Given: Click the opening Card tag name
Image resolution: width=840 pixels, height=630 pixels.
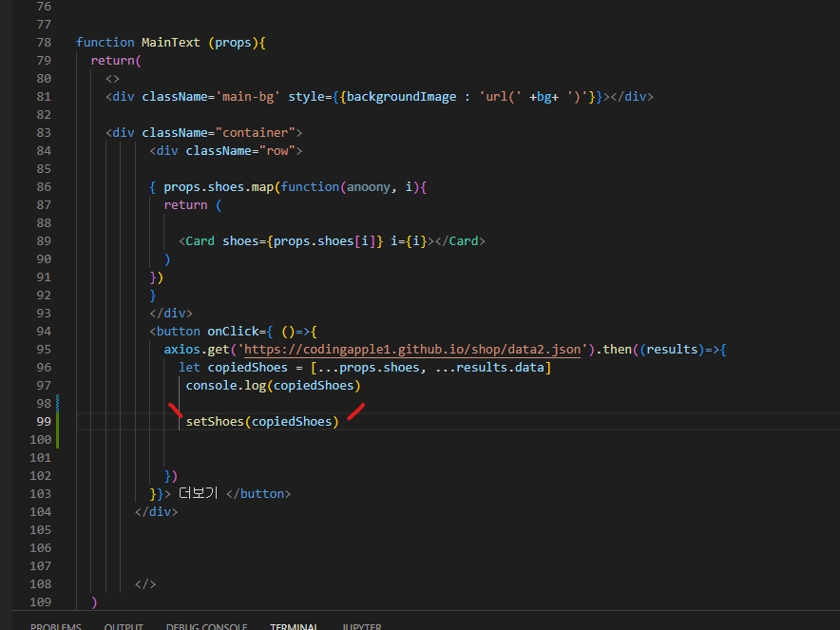Looking at the screenshot, I should pos(200,241).
